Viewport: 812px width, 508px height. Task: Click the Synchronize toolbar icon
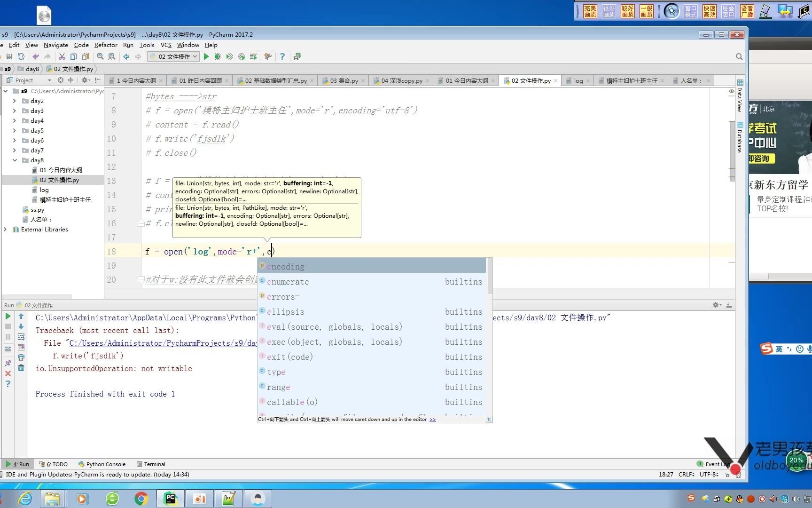(x=21, y=56)
